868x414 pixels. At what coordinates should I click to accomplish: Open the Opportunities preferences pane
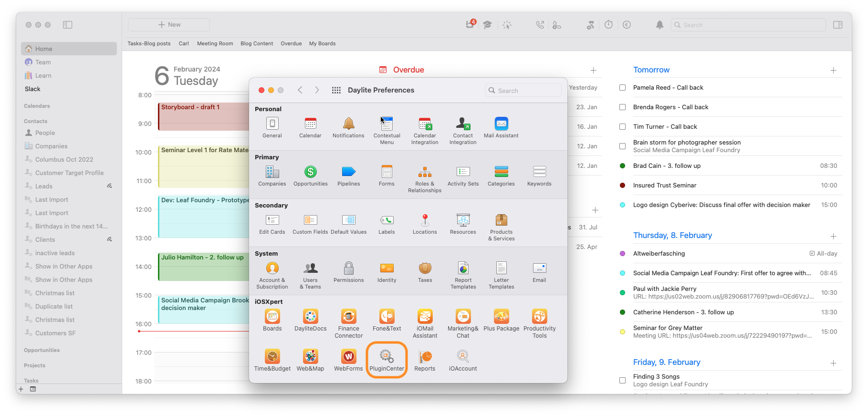point(311,176)
